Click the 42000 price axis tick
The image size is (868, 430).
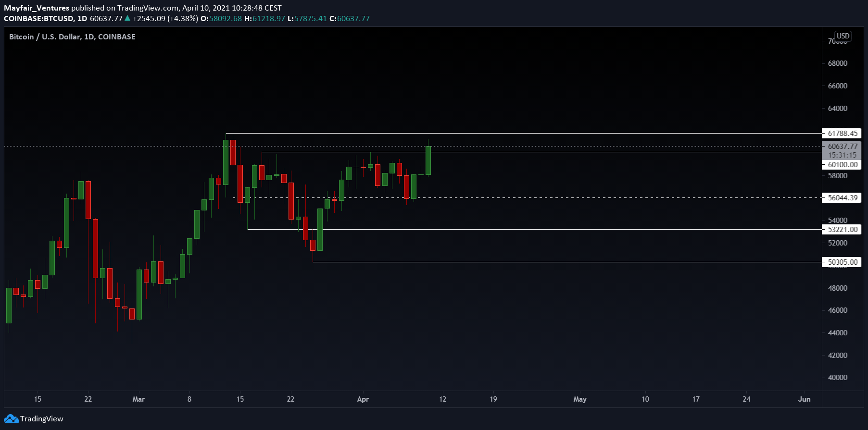coord(837,356)
